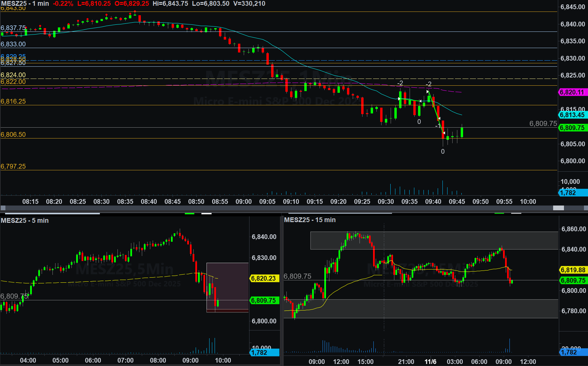Click the yellow 6,819.88 price tag on the 15 min chart
588x366 pixels.
573,270
